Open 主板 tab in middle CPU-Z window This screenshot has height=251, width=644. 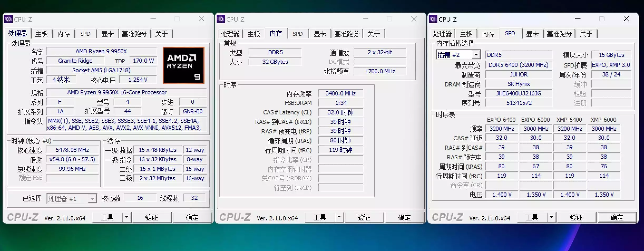click(x=254, y=34)
